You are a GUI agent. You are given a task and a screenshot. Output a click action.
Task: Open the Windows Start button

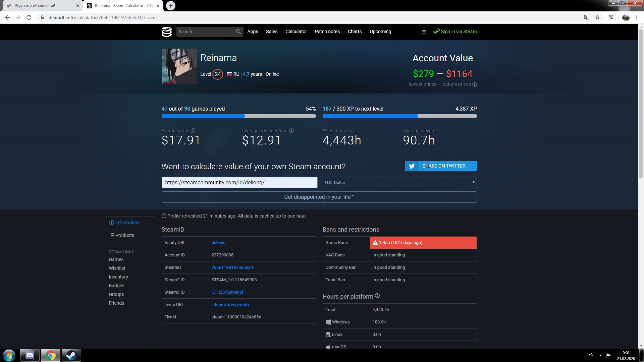point(9,355)
